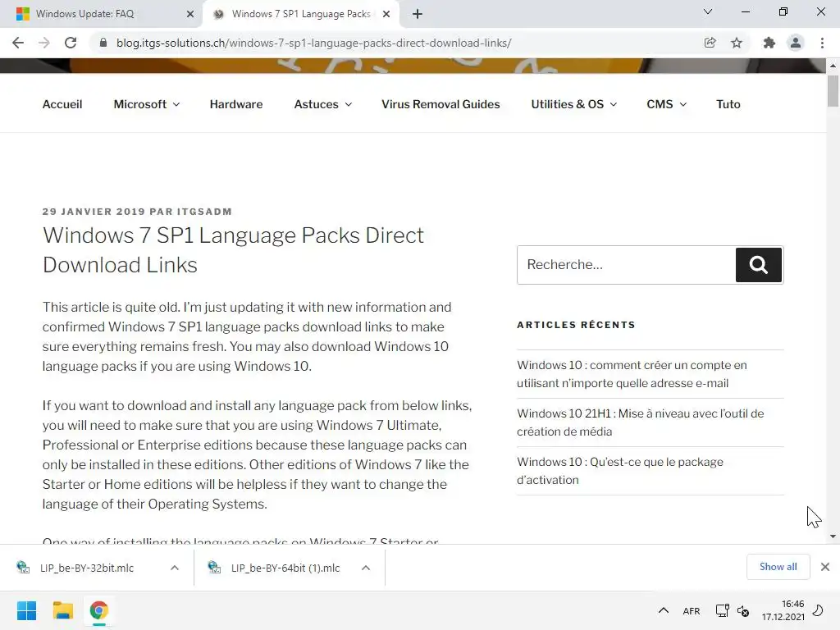Open network status tray icon

tap(722, 610)
